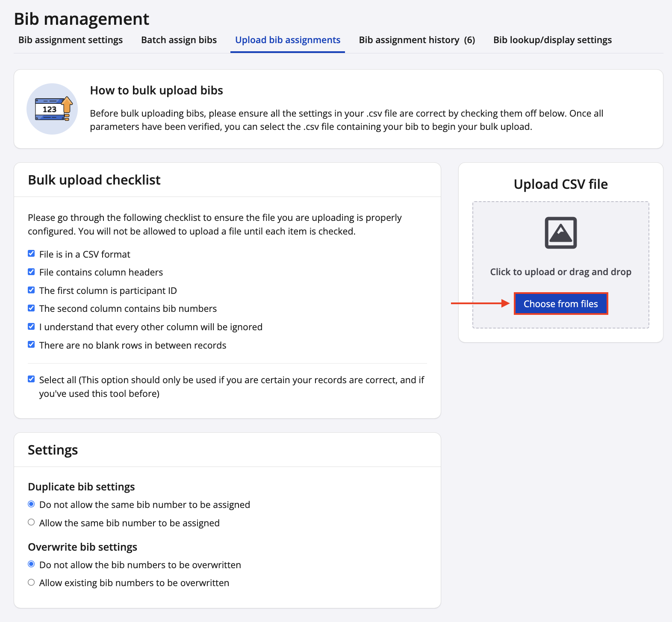
Task: Uncheck 'The first column is participant ID'
Action: point(31,290)
